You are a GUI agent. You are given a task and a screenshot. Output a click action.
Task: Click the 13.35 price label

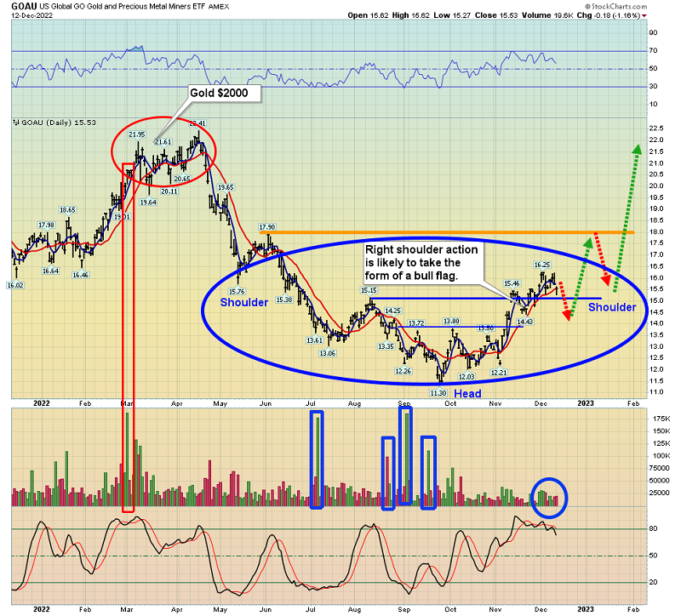coord(386,346)
